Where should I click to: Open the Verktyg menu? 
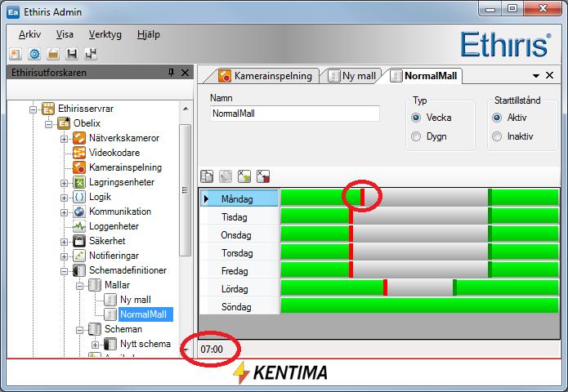click(x=105, y=35)
